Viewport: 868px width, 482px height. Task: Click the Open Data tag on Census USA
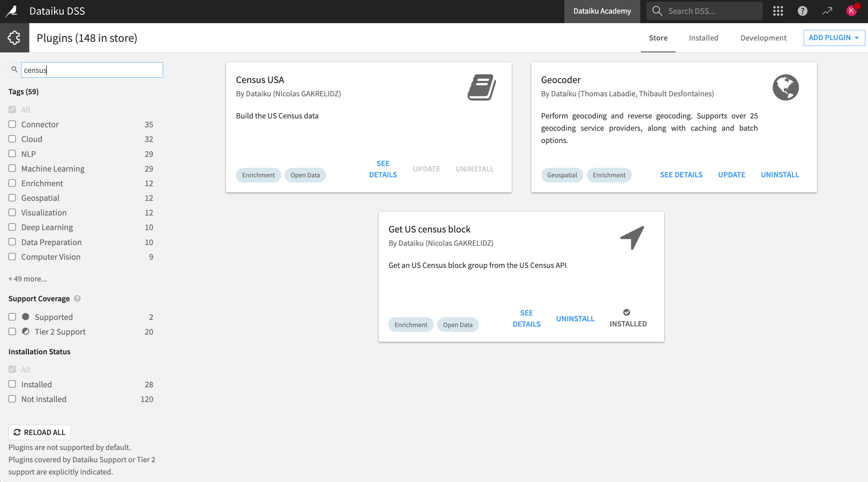pyautogui.click(x=305, y=175)
